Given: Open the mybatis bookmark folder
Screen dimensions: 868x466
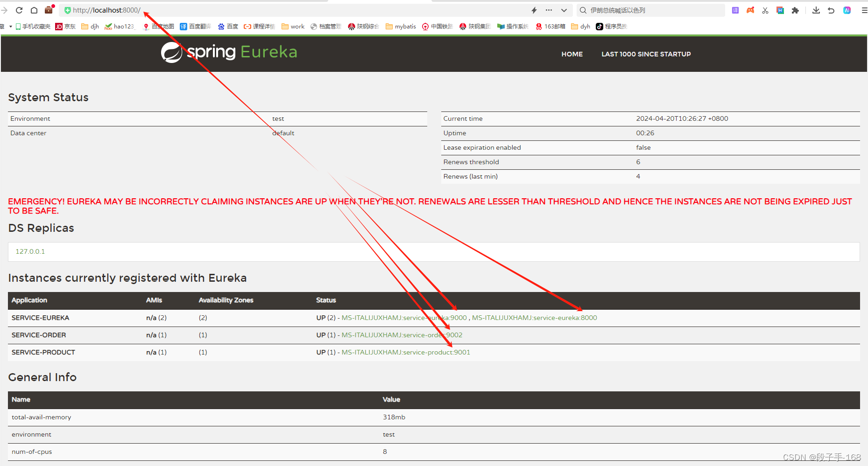Looking at the screenshot, I should click(401, 27).
